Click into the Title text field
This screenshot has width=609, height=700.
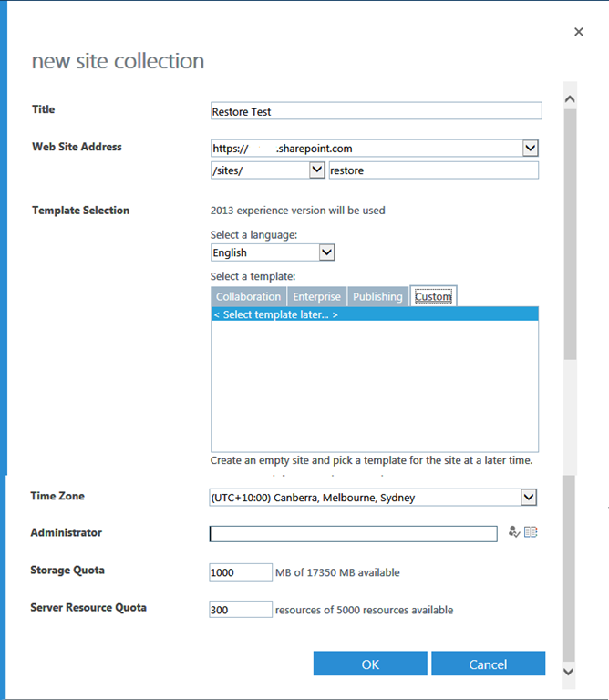click(x=376, y=111)
